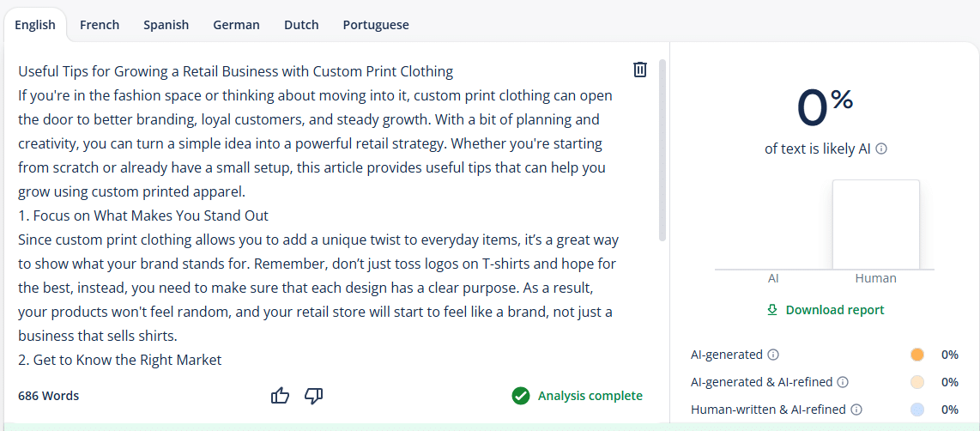The width and height of the screenshot is (980, 431).
Task: Click the download arrow icon
Action: [x=772, y=310]
